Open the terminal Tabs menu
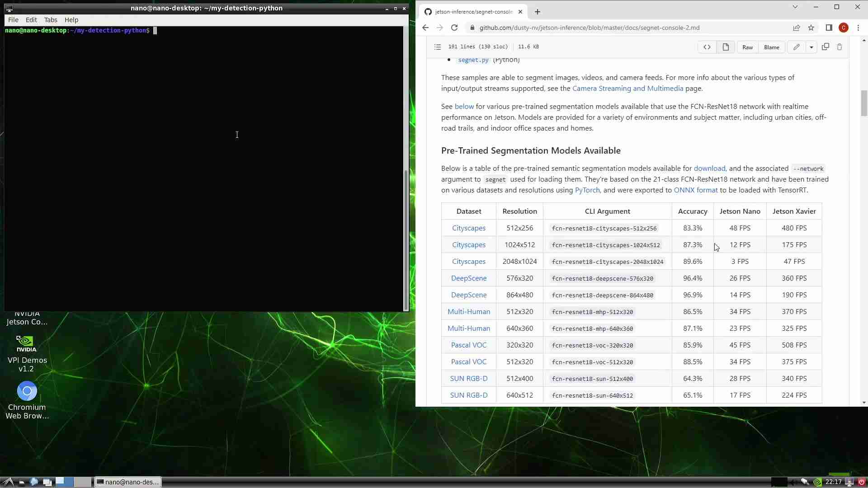This screenshot has width=868, height=488. click(51, 20)
